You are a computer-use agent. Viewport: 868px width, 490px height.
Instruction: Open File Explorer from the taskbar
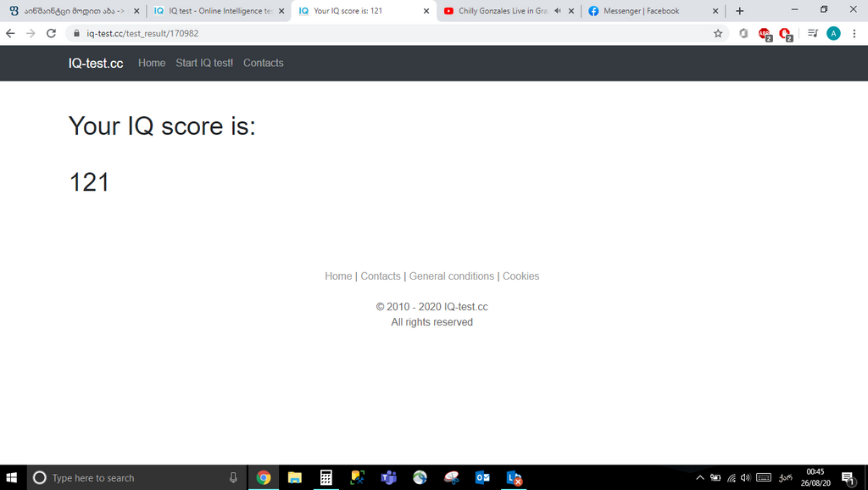point(294,477)
